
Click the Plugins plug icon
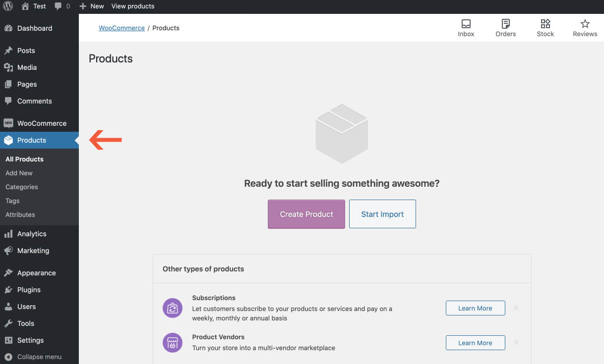[x=8, y=290]
